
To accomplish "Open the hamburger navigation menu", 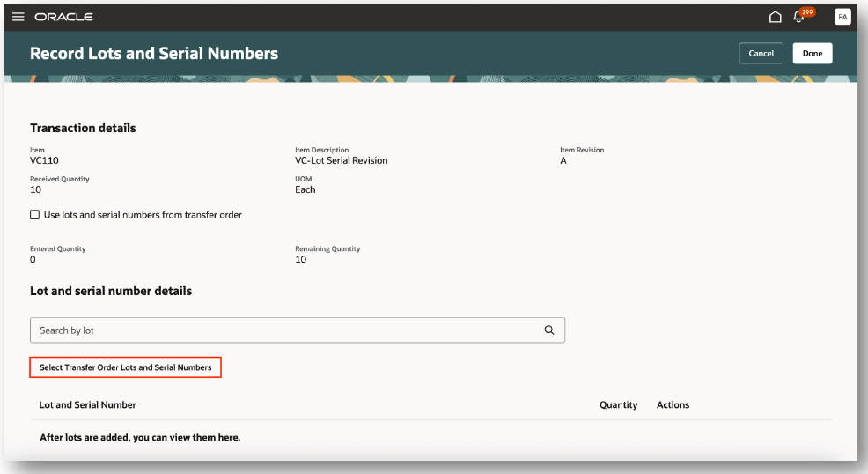I will pos(18,17).
